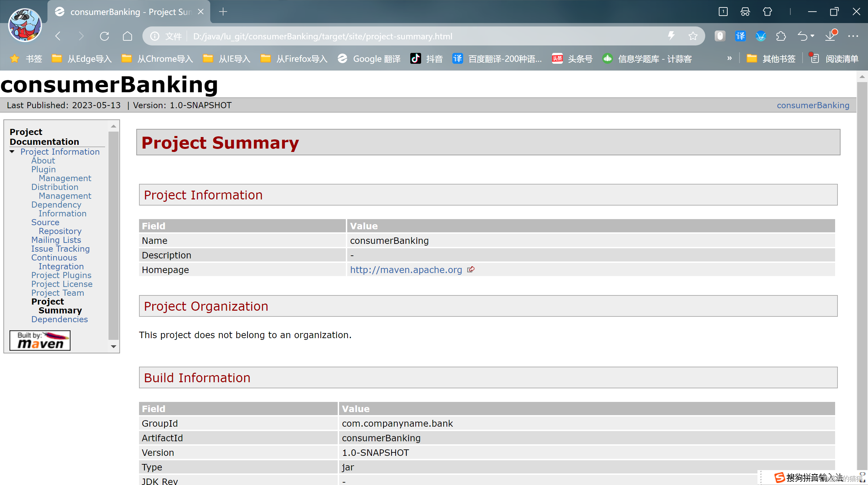This screenshot has height=485, width=868.
Task: Click the address bar URL field
Action: [322, 36]
